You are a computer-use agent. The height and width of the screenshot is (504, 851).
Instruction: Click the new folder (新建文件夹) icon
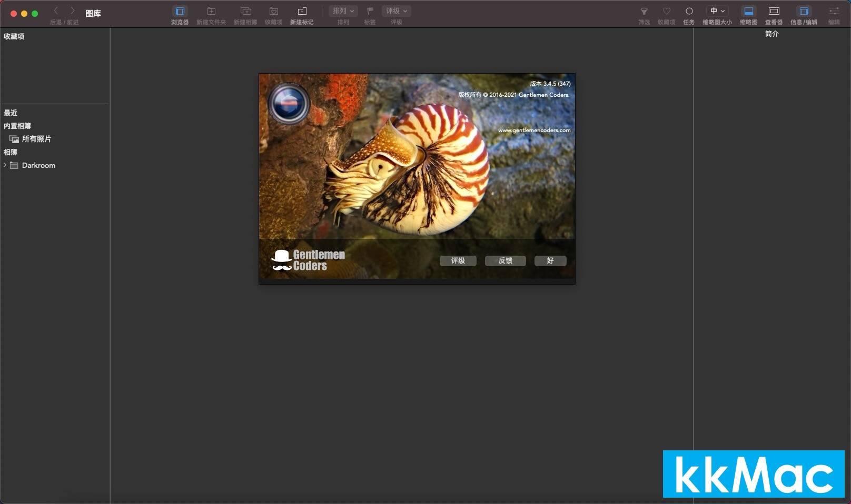point(211,11)
